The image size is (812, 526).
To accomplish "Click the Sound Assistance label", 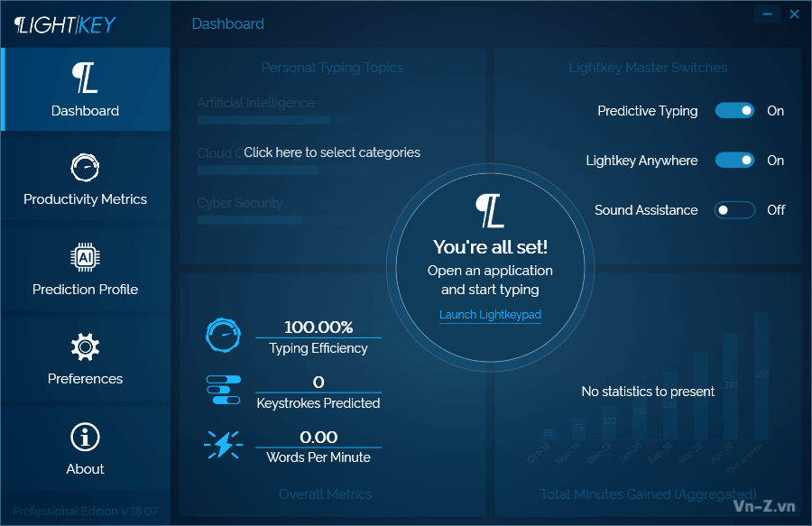I will coord(646,210).
